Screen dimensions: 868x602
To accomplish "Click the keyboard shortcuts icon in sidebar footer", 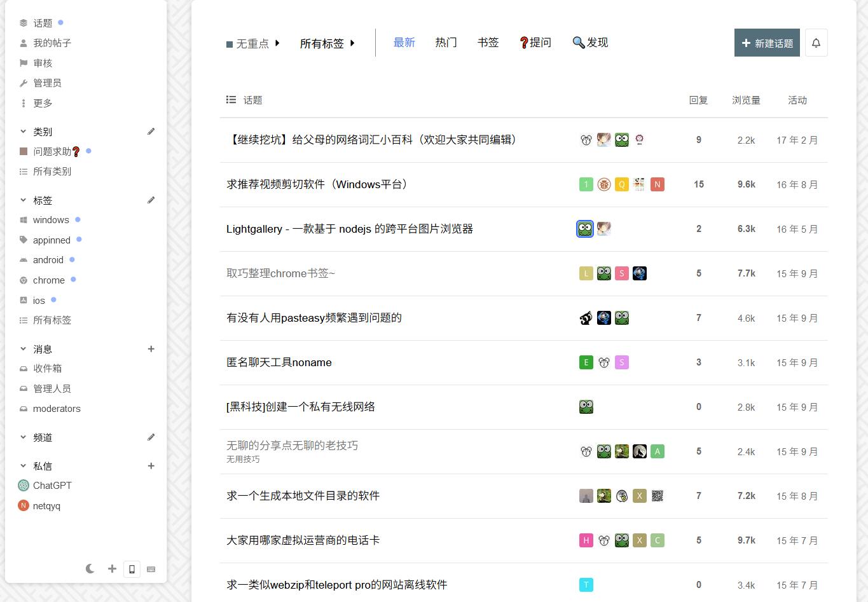I will pos(151,569).
